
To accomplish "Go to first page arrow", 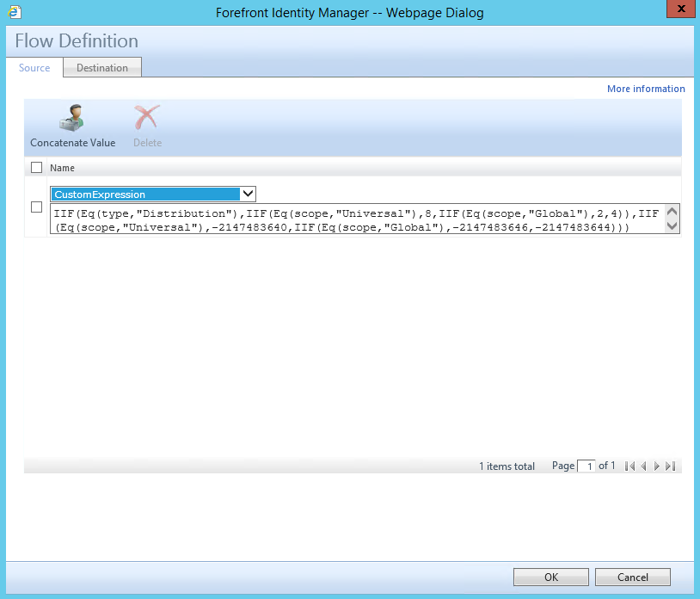I will [629, 466].
